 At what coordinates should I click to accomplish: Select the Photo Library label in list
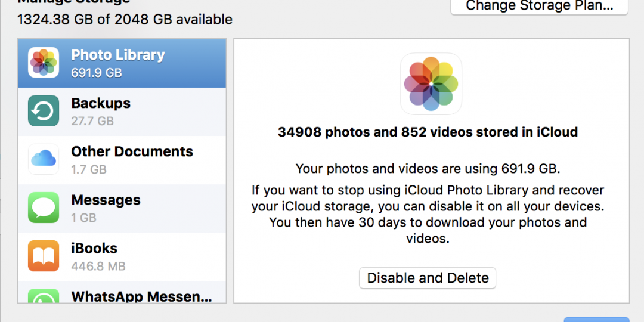[118, 55]
